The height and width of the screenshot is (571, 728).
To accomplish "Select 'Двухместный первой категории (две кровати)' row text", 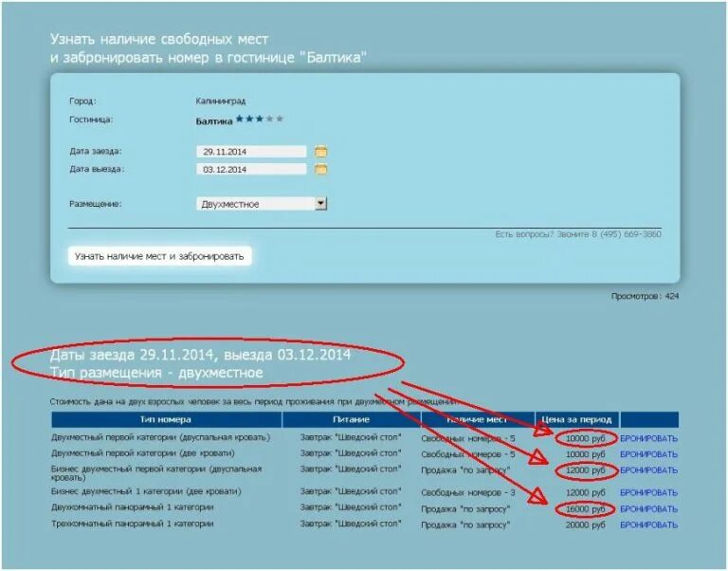I will pyautogui.click(x=143, y=453).
